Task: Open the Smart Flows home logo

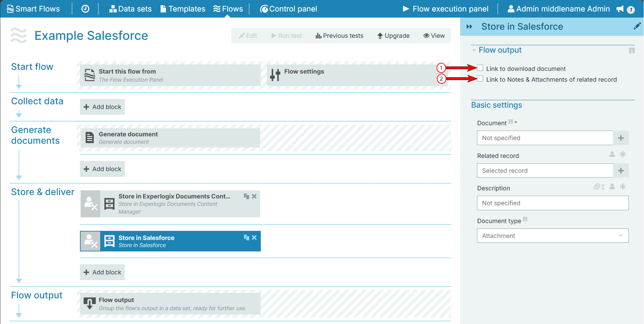Action: click(x=33, y=9)
